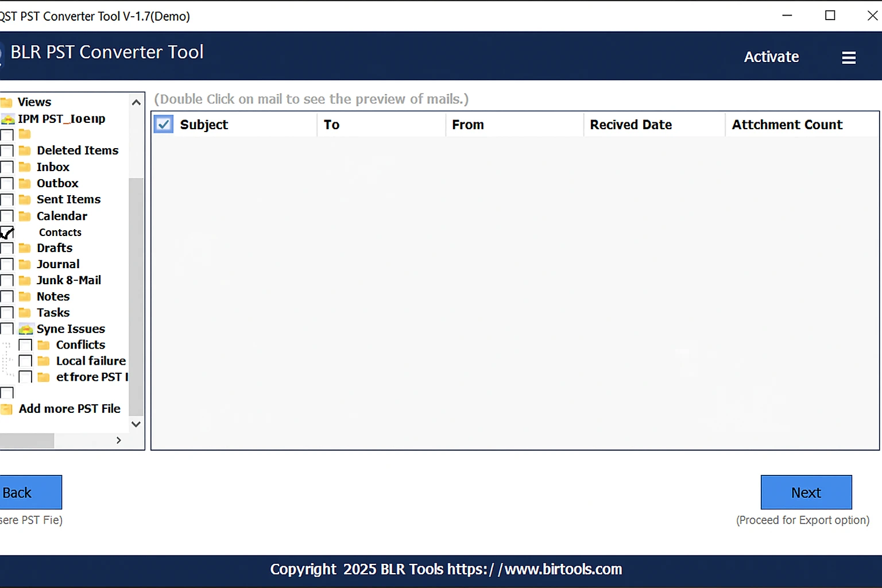Check the Sent Items checkbox
The image size is (882, 588).
[7, 199]
